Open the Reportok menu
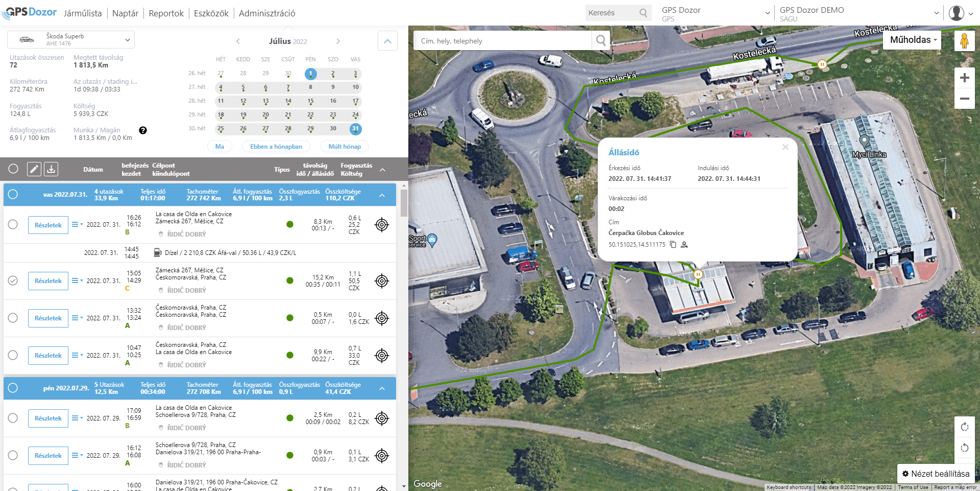Viewport: 980px width, 491px height. click(166, 13)
